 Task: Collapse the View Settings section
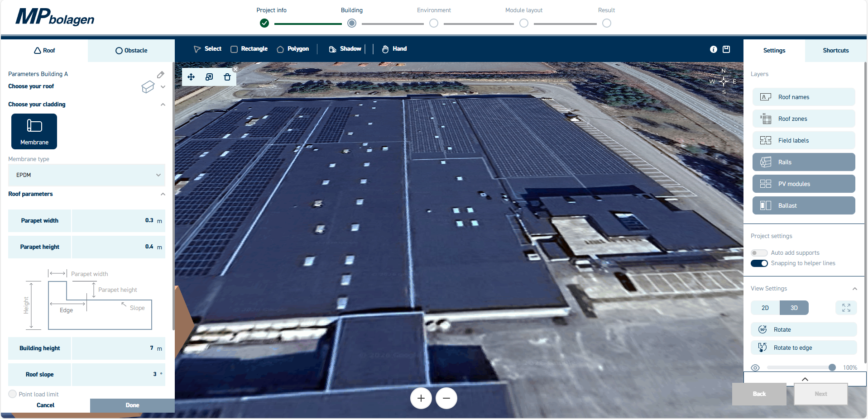[854, 289]
